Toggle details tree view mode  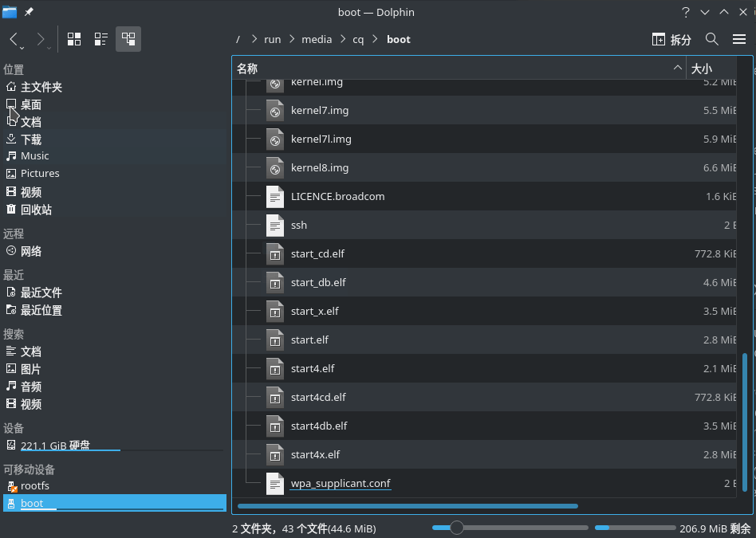point(128,39)
